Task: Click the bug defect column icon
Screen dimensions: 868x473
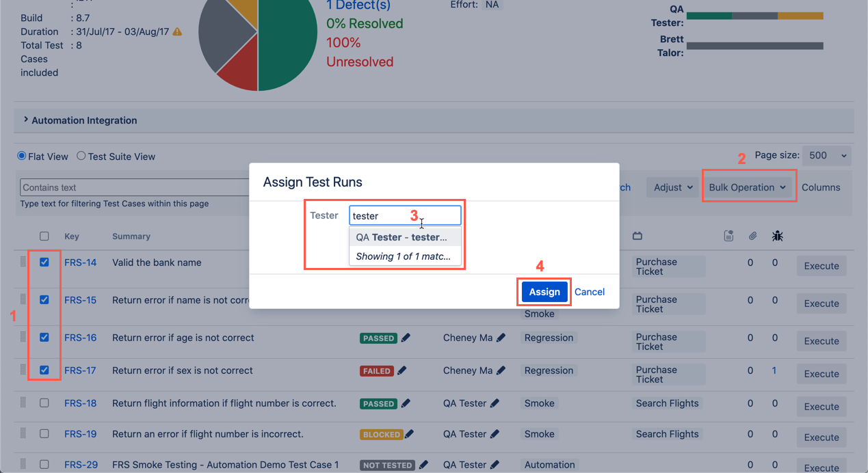Action: [x=777, y=236]
